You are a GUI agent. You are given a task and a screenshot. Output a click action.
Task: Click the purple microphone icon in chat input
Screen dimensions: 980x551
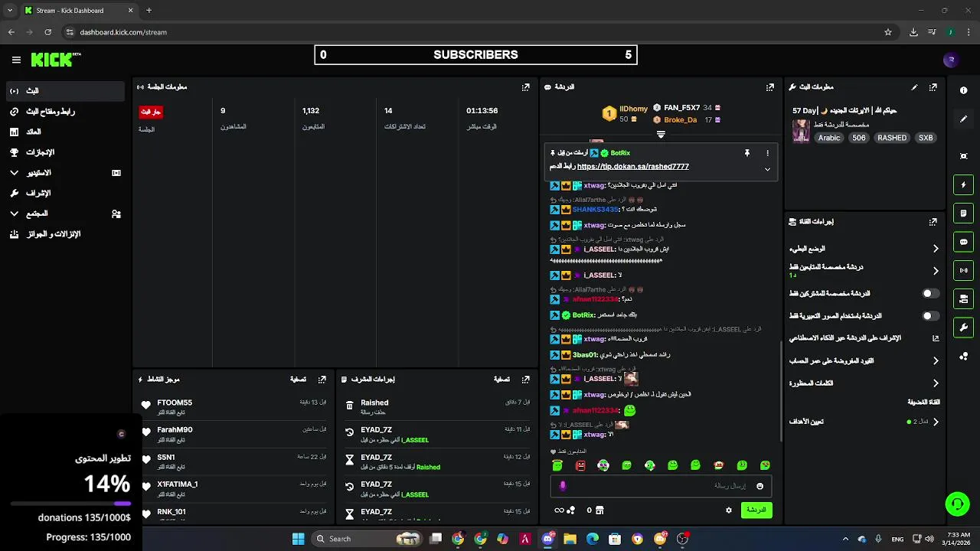point(563,486)
